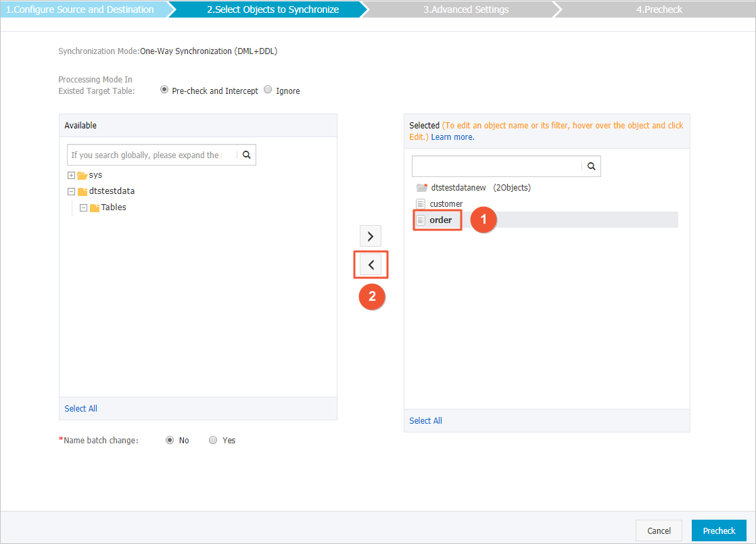
Task: Click the dtstestdata database folder icon
Action: pyautogui.click(x=81, y=191)
